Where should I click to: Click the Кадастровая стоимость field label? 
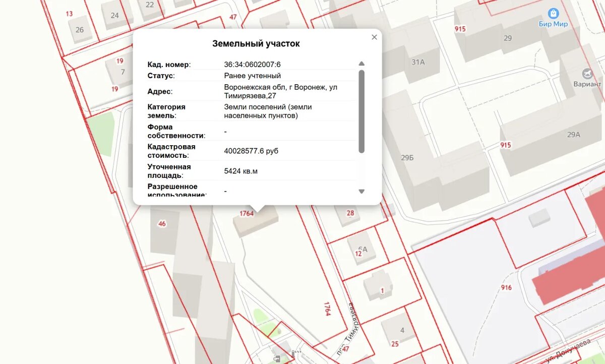coord(171,151)
